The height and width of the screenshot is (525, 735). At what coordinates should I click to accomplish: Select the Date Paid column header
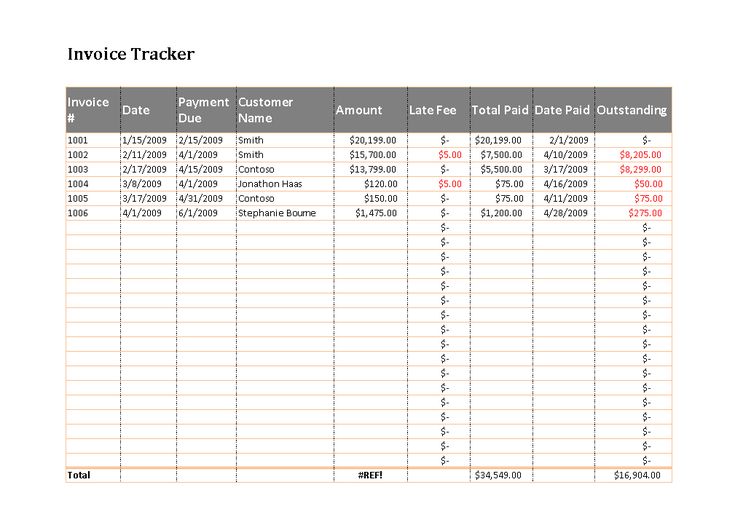point(563,110)
